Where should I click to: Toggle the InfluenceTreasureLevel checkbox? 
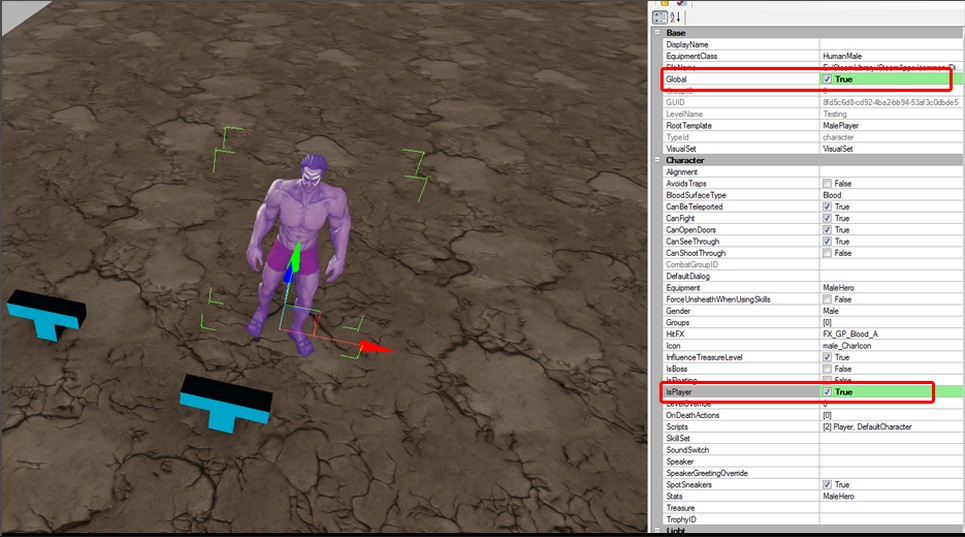click(x=827, y=357)
